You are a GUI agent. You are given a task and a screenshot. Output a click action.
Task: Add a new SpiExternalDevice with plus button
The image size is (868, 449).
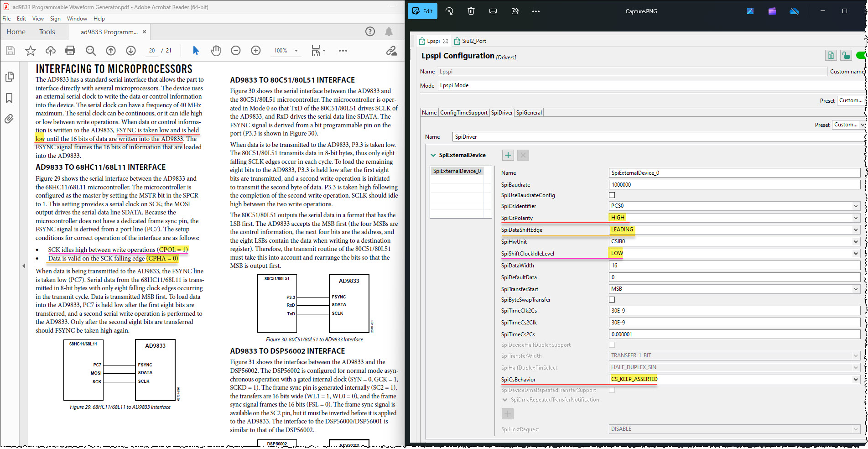click(508, 155)
